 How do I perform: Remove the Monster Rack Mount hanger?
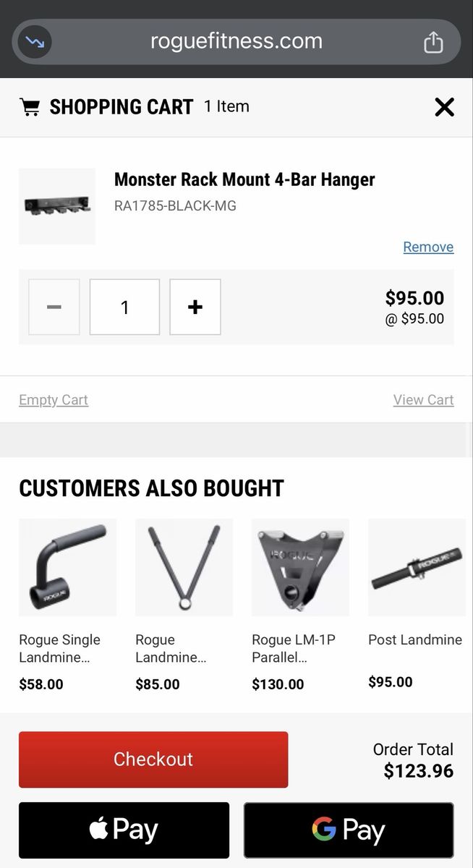click(x=428, y=247)
